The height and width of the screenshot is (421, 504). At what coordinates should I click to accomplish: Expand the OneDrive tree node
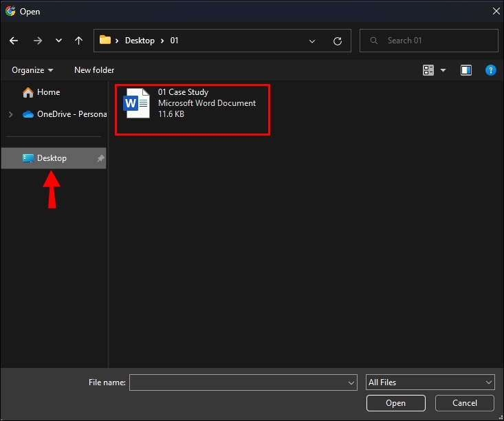tap(10, 114)
